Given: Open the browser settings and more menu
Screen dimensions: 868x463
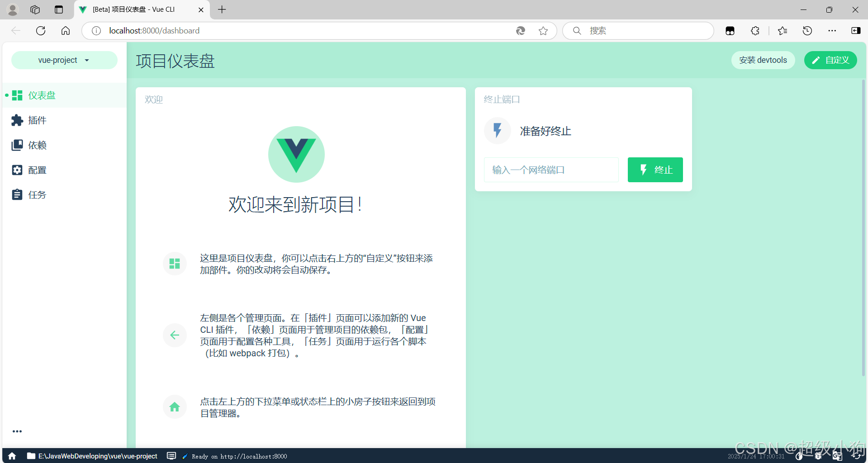Looking at the screenshot, I should 832,31.
